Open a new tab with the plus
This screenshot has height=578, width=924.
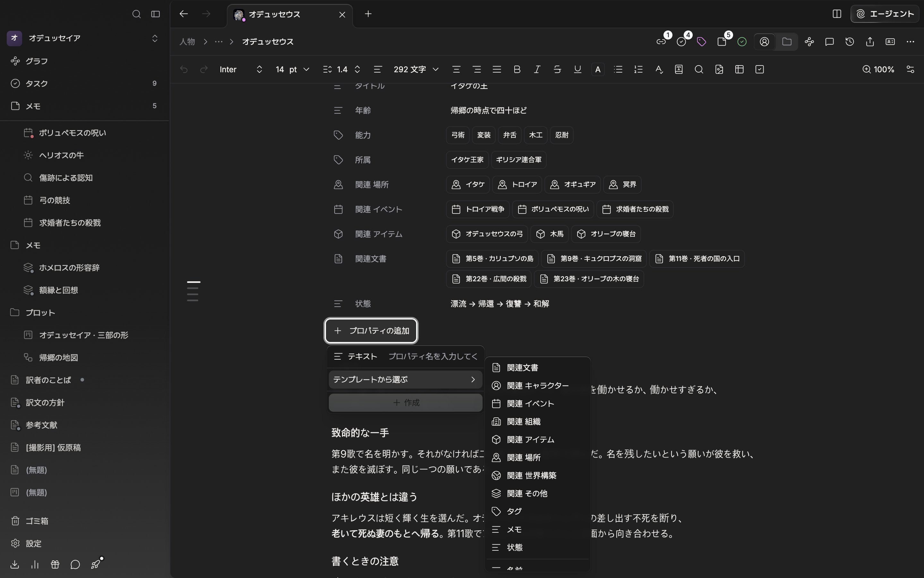368,14
